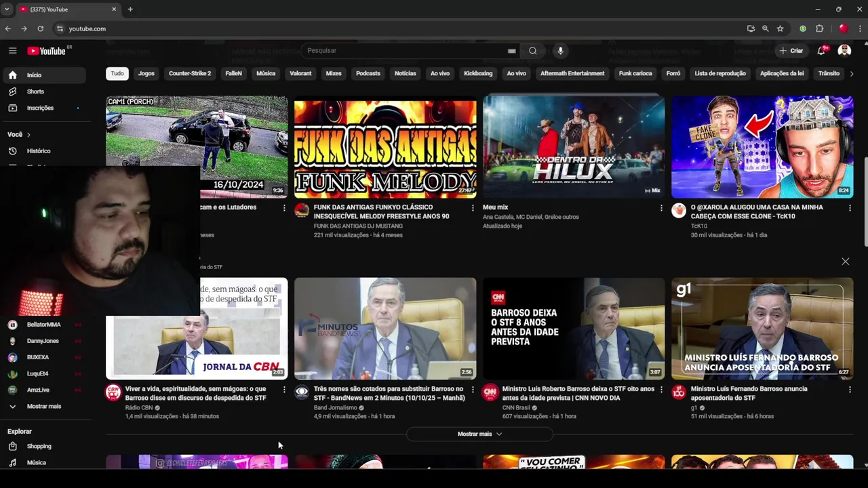Select the Aftermath Entertainment filter chip
The width and height of the screenshot is (868, 488).
572,73
